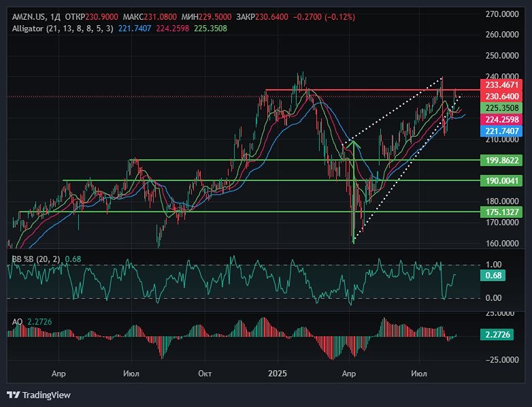The image size is (532, 407).
Task: Click the high value 231.0800 in header
Action: pyautogui.click(x=161, y=16)
